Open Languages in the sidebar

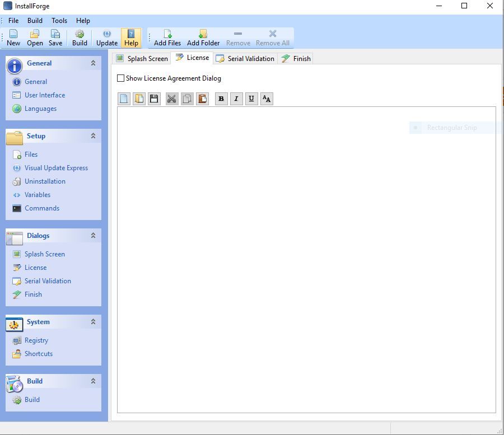click(40, 109)
